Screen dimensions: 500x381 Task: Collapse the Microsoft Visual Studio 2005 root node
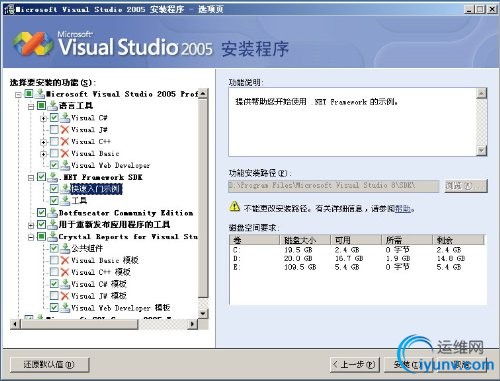pyautogui.click(x=18, y=95)
